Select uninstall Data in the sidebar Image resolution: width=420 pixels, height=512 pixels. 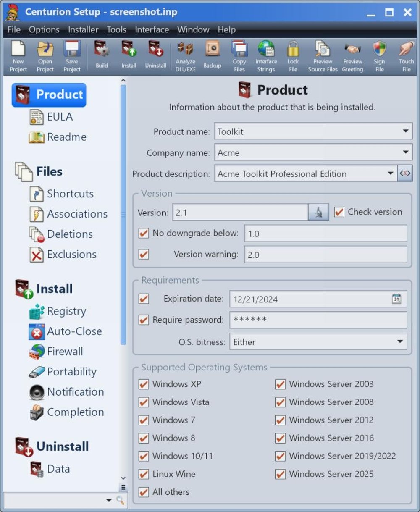pos(50,469)
